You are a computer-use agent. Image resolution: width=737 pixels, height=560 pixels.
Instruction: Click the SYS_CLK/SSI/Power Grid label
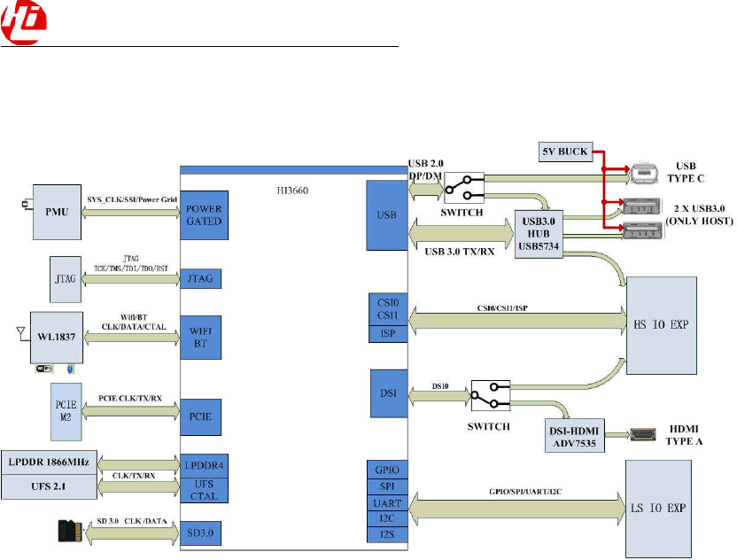(132, 199)
